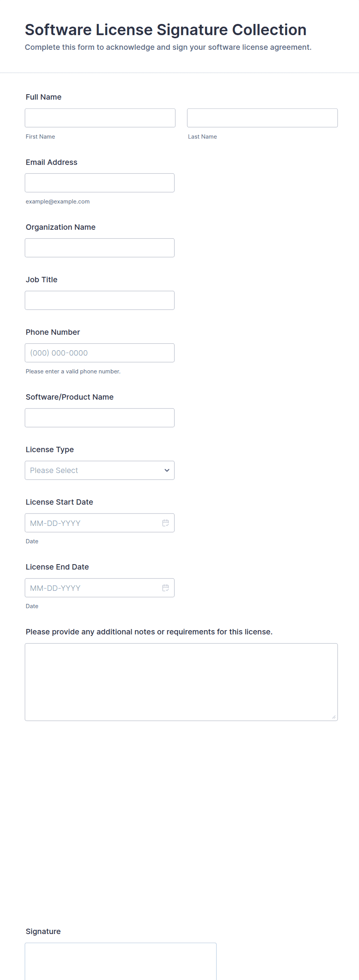The height and width of the screenshot is (980, 359).
Task: Click the Email Address label text
Action: click(x=52, y=162)
